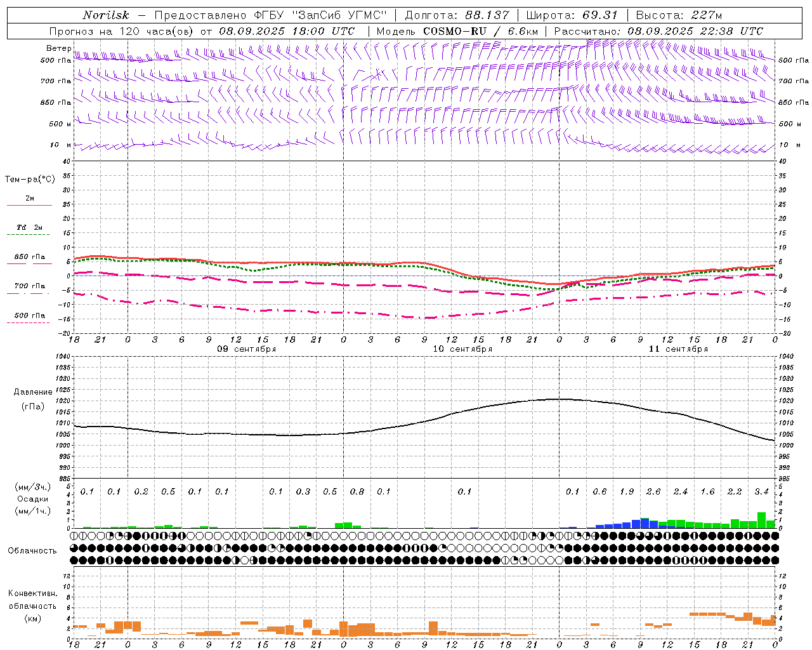Click the green dashed Td legend line

[29, 235]
